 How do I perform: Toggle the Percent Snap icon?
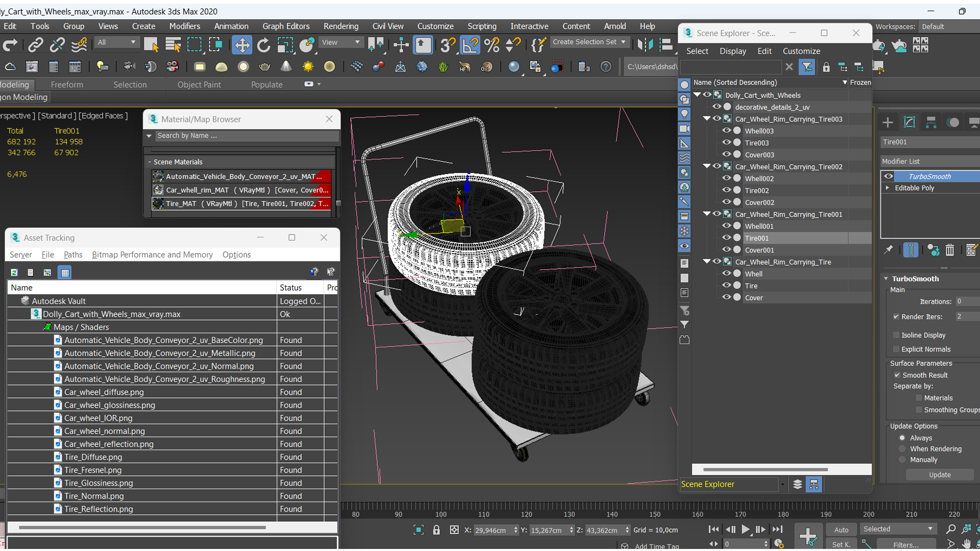(492, 45)
